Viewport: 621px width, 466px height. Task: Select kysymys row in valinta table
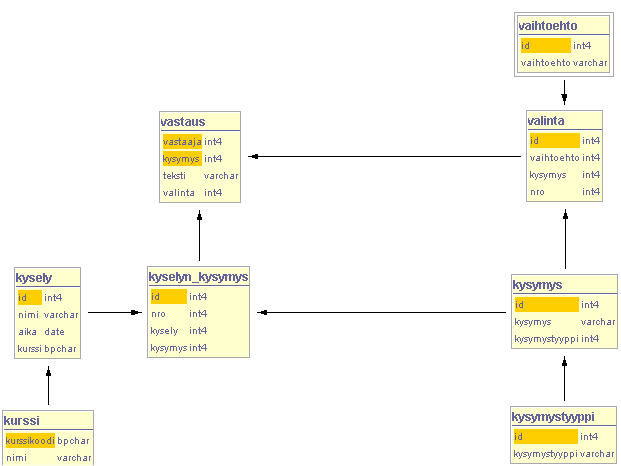point(565,175)
